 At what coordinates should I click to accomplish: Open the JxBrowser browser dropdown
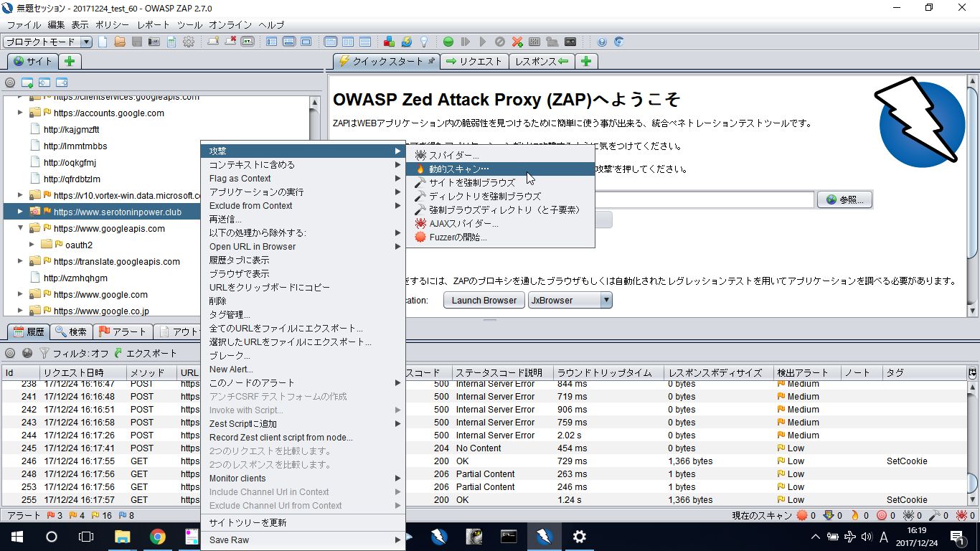click(570, 300)
